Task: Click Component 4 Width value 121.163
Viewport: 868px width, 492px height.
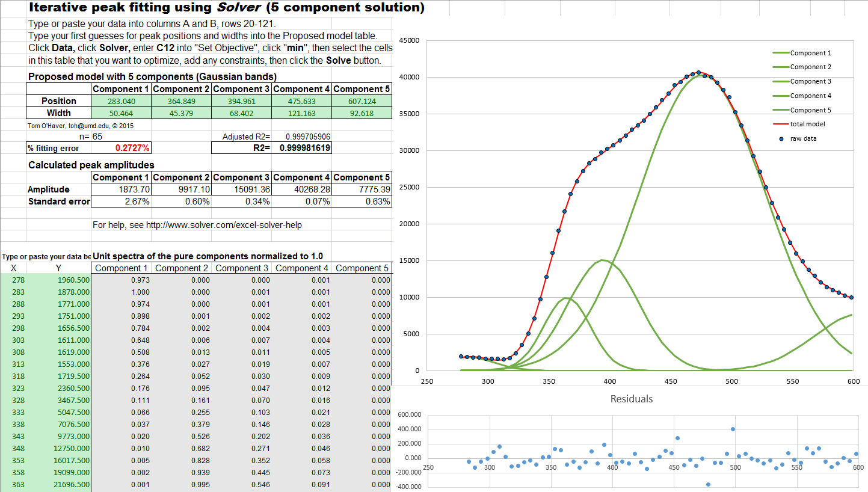Action: tap(301, 113)
